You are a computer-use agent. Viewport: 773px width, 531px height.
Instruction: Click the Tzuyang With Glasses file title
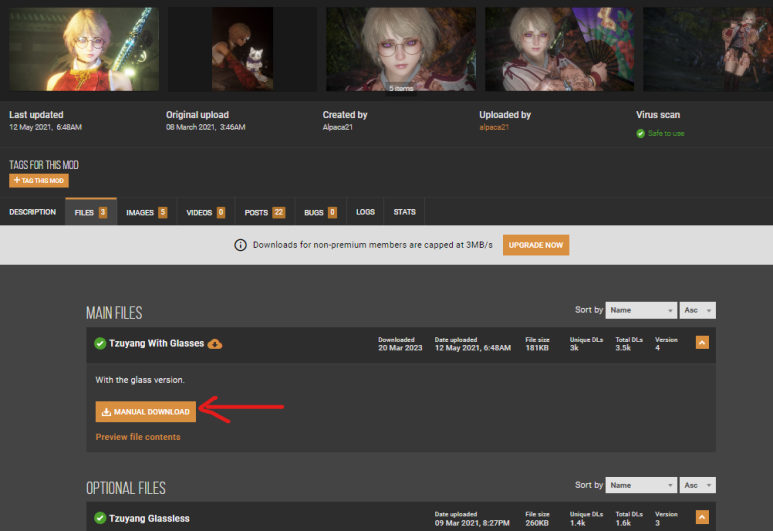tap(156, 343)
